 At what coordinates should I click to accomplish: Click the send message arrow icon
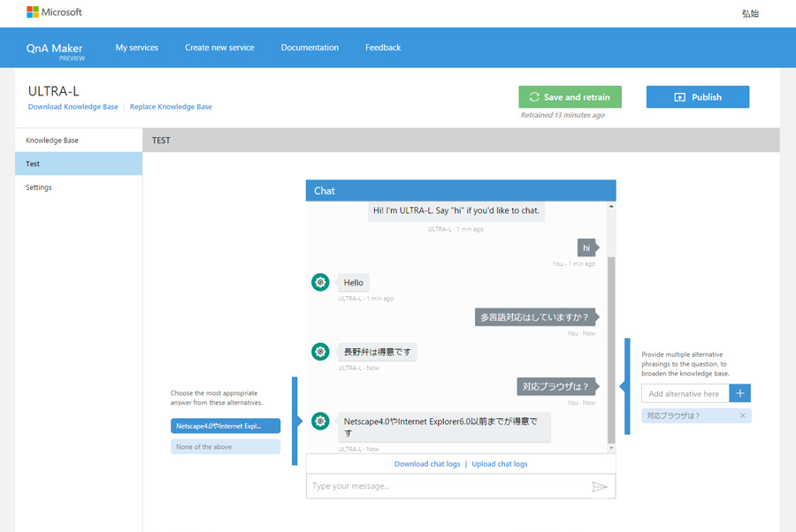click(599, 487)
